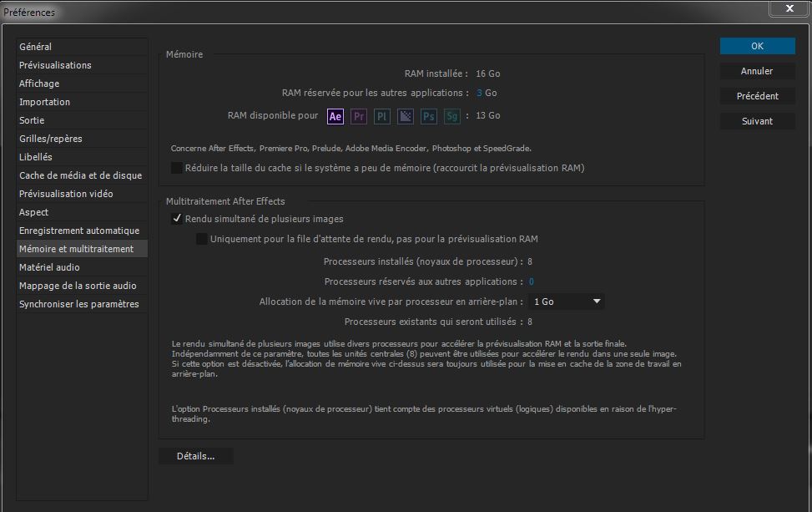This screenshot has height=512, width=812.
Task: Open the Détails... button
Action: (x=196, y=456)
